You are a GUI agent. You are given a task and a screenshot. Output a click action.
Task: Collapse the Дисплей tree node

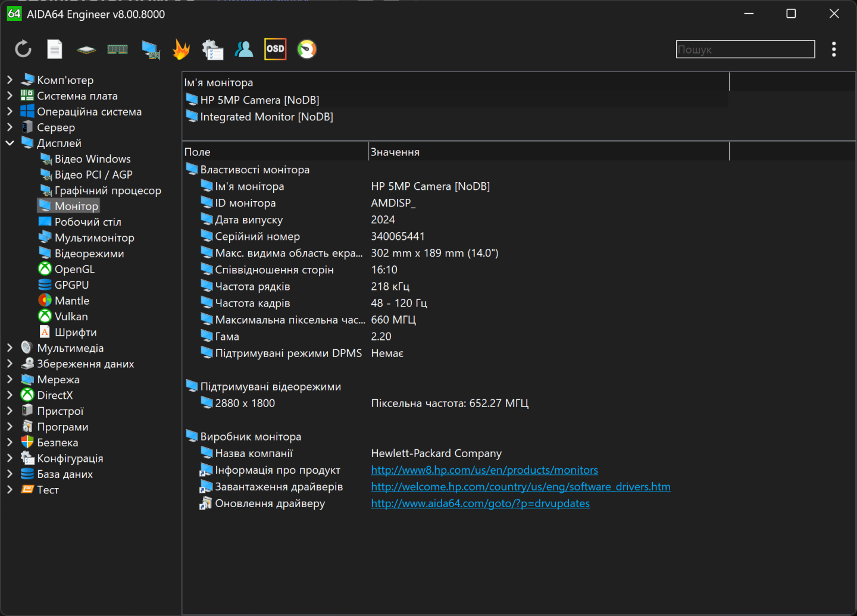[10, 143]
